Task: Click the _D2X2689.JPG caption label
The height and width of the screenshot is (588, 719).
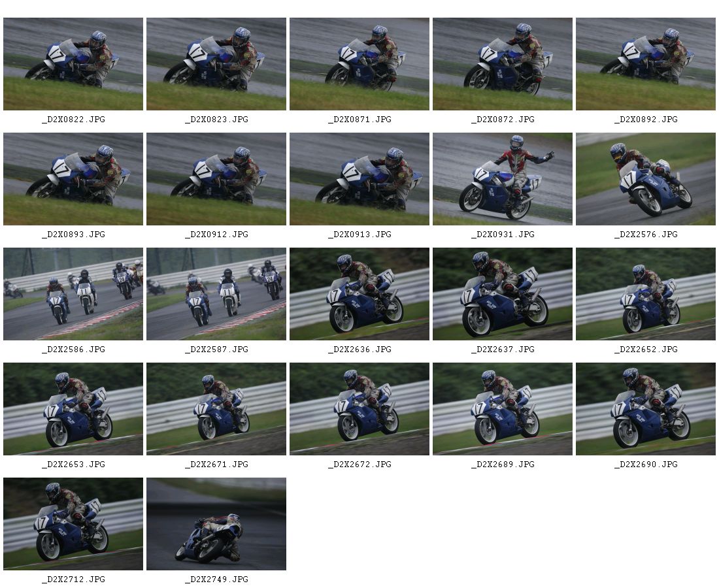Action: [503, 465]
